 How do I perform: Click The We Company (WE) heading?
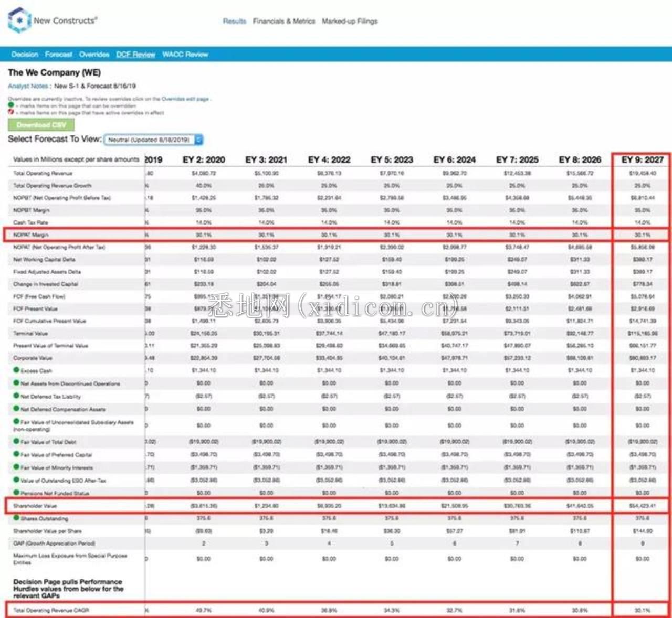pyautogui.click(x=54, y=72)
